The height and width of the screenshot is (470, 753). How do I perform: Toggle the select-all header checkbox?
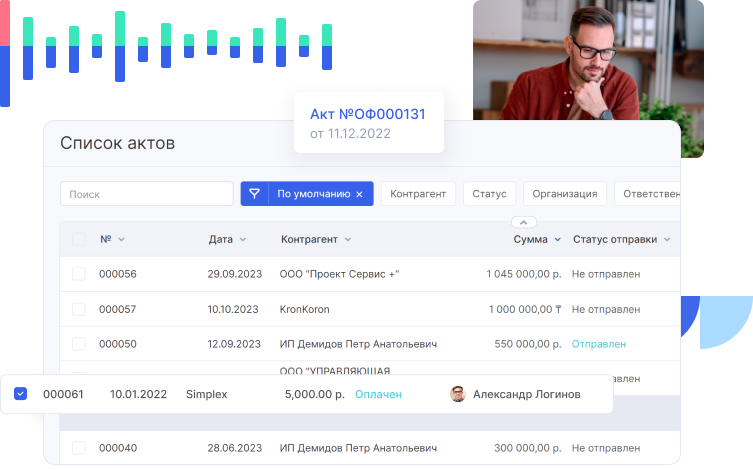coord(79,240)
